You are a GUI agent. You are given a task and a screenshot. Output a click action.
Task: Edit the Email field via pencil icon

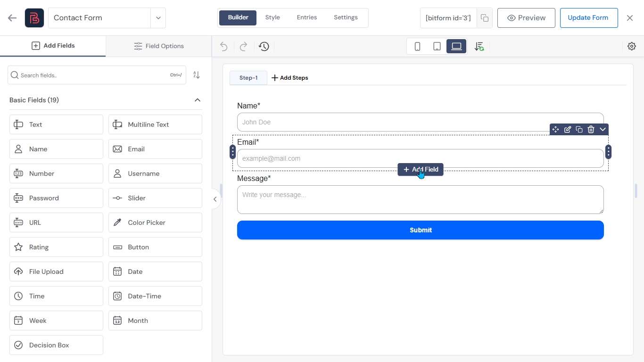pyautogui.click(x=568, y=130)
